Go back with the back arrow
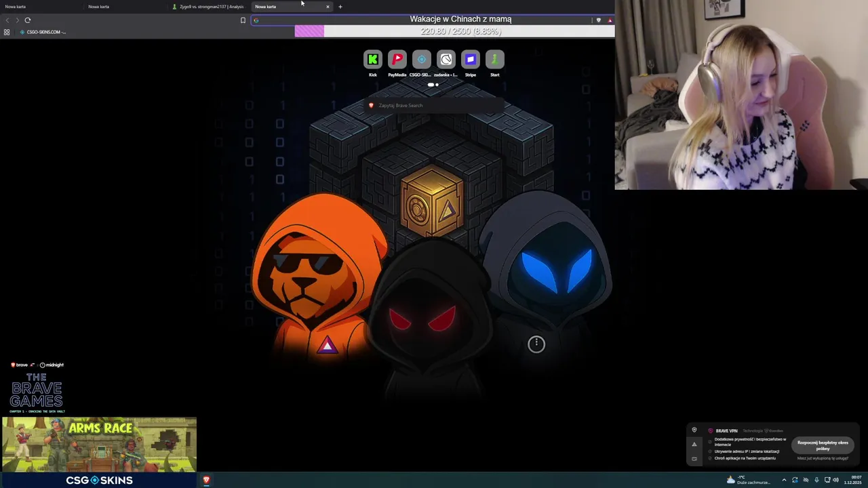 pos(7,20)
